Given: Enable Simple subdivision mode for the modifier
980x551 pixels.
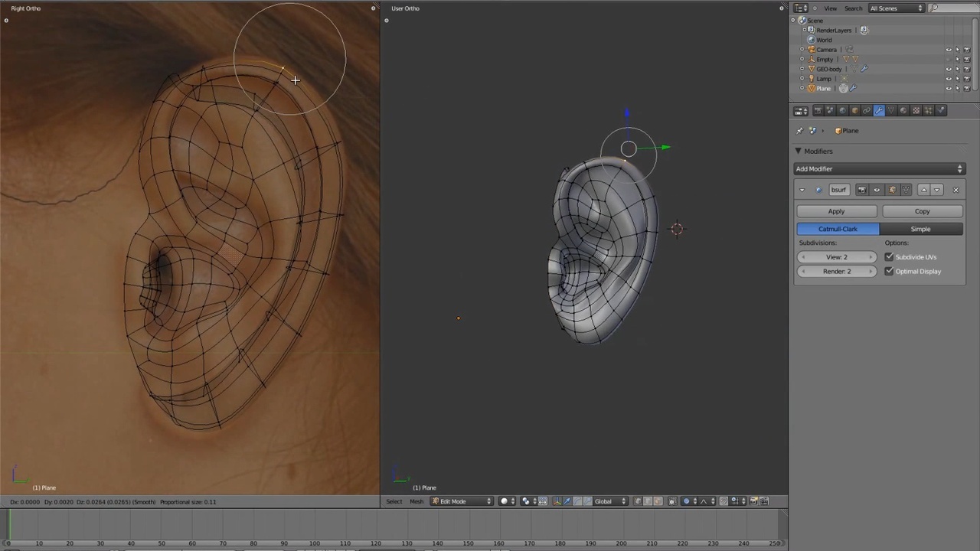Looking at the screenshot, I should coord(920,229).
